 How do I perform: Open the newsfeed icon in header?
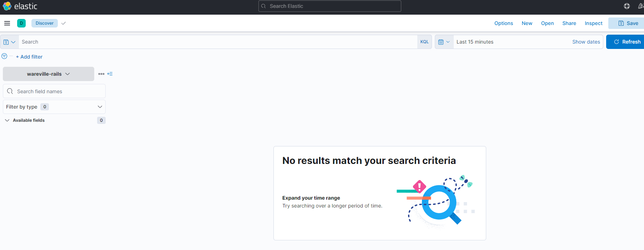640,6
